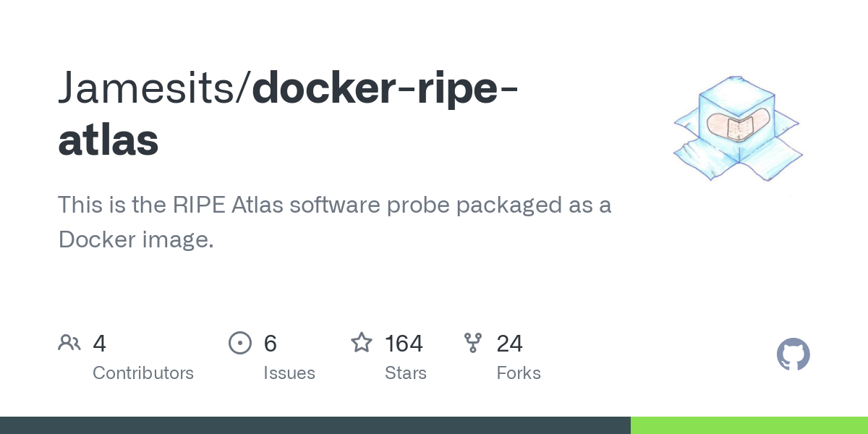Image resolution: width=868 pixels, height=434 pixels.
Task: Click the issues circle icon
Action: tap(240, 343)
